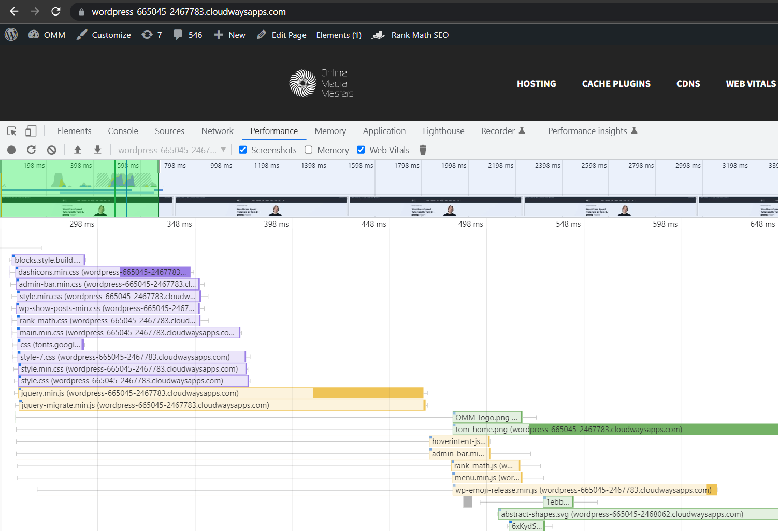
Task: Open the 7 pending updates item
Action: click(152, 35)
